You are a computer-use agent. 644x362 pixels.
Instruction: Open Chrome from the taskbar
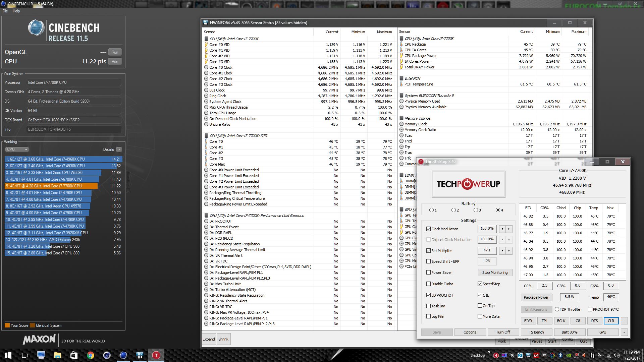[90, 355]
